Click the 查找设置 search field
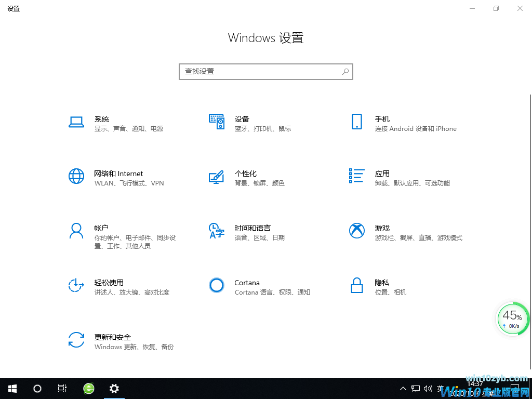The image size is (532, 399). (260, 72)
